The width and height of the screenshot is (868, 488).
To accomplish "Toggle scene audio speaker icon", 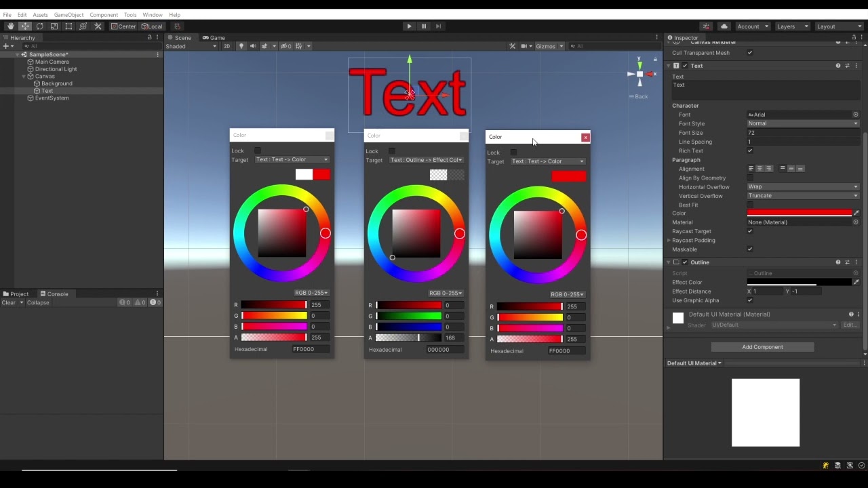I will tap(253, 46).
